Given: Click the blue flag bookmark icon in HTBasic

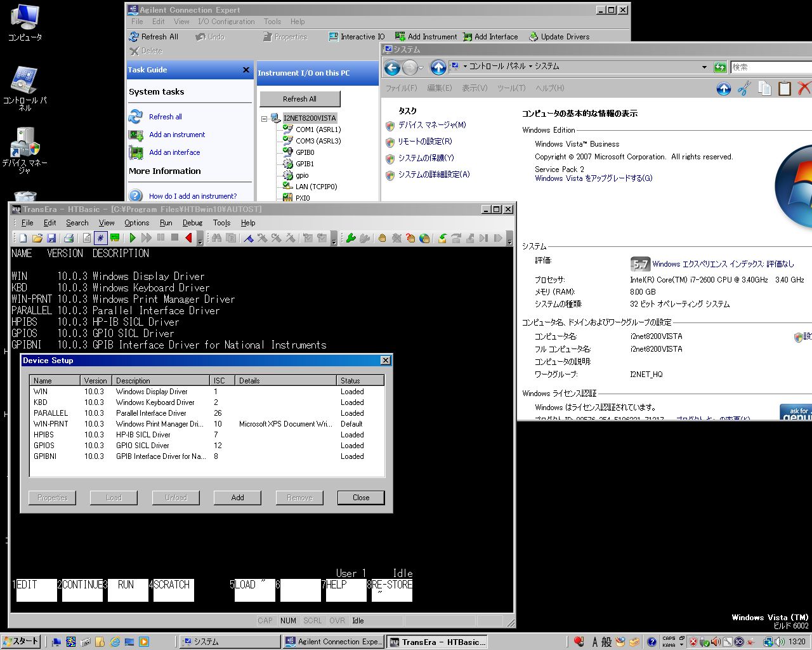Looking at the screenshot, I should click(x=248, y=238).
